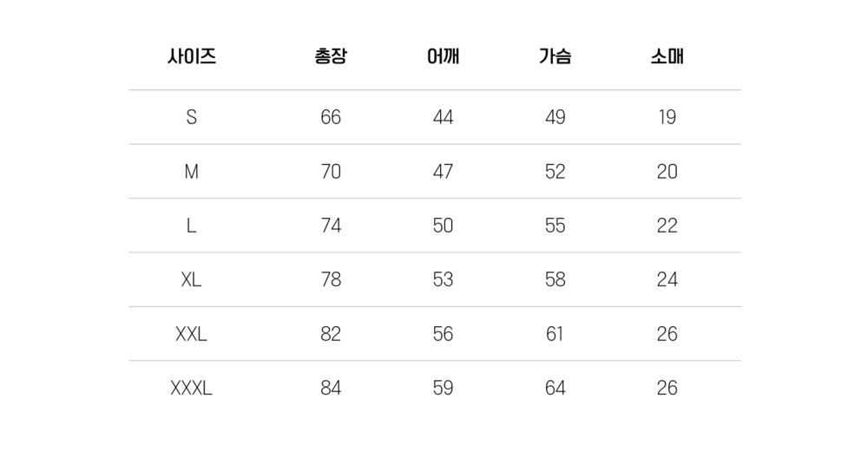
Task: Click the 총장 column header
Action: pos(331,58)
